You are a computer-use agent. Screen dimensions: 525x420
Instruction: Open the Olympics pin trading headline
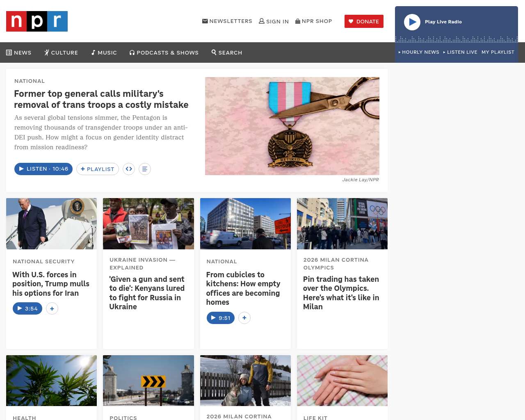click(341, 293)
